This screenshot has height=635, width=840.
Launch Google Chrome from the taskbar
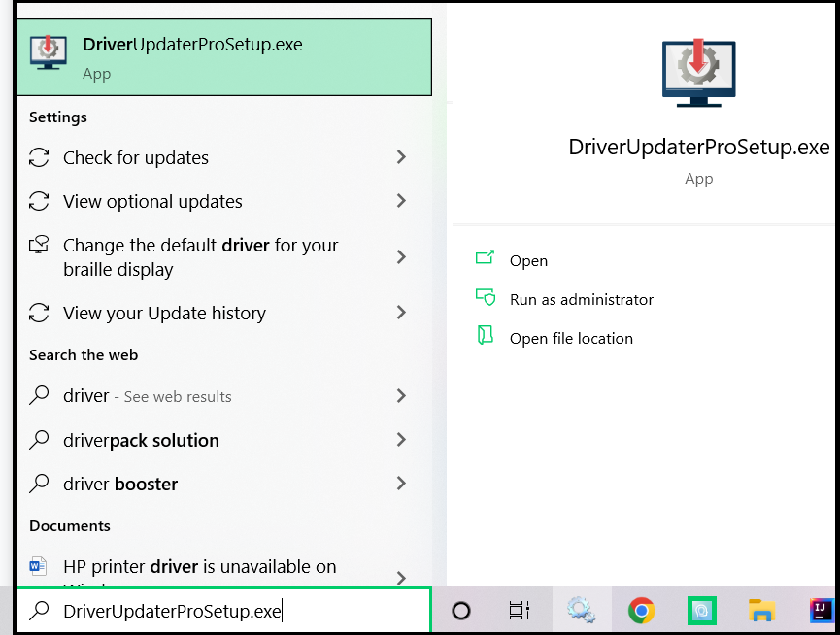641,611
